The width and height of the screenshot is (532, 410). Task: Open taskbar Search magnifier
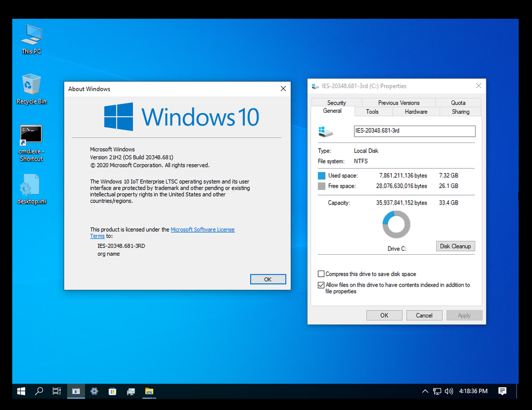coord(39,392)
